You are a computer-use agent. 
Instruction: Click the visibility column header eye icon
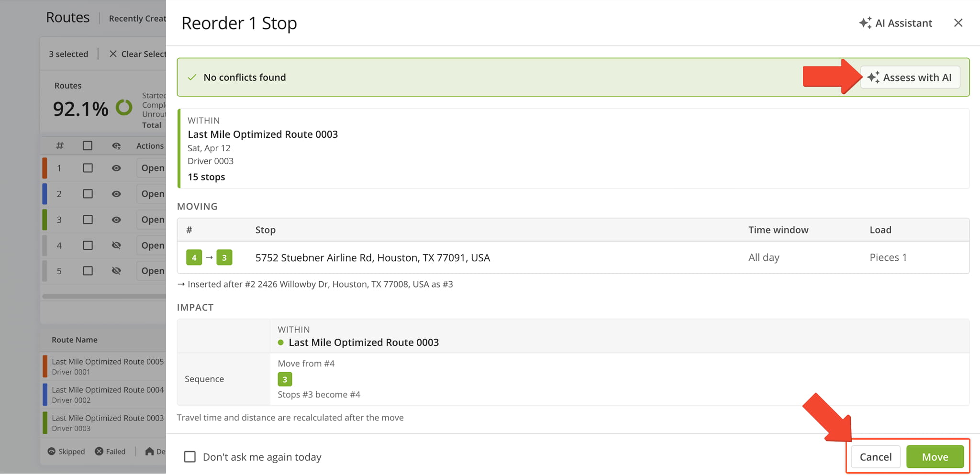point(116,146)
